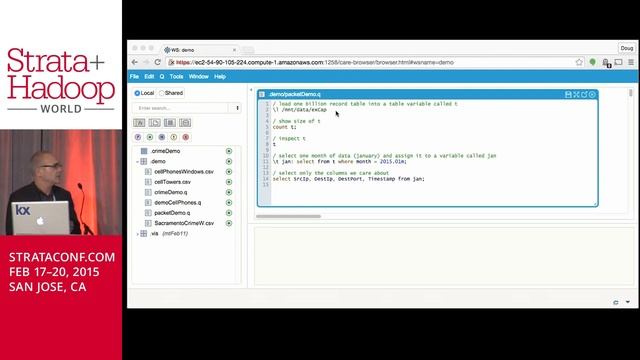The width and height of the screenshot is (640, 360).
Task: Pop out the packetDemo.q editor window
Action: (x=584, y=94)
